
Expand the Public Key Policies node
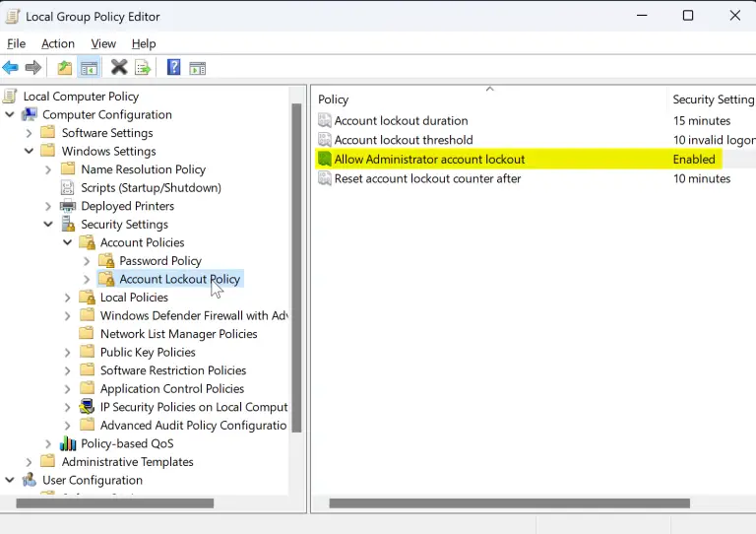68,352
